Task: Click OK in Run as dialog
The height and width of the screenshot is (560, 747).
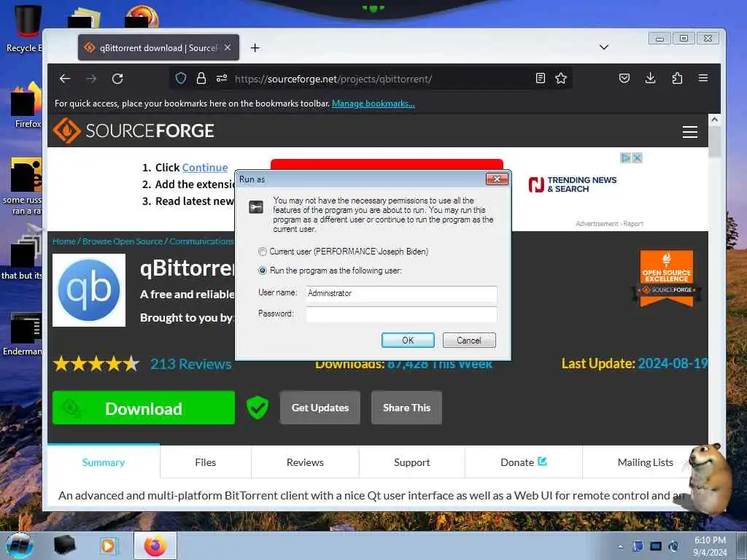Action: click(408, 341)
